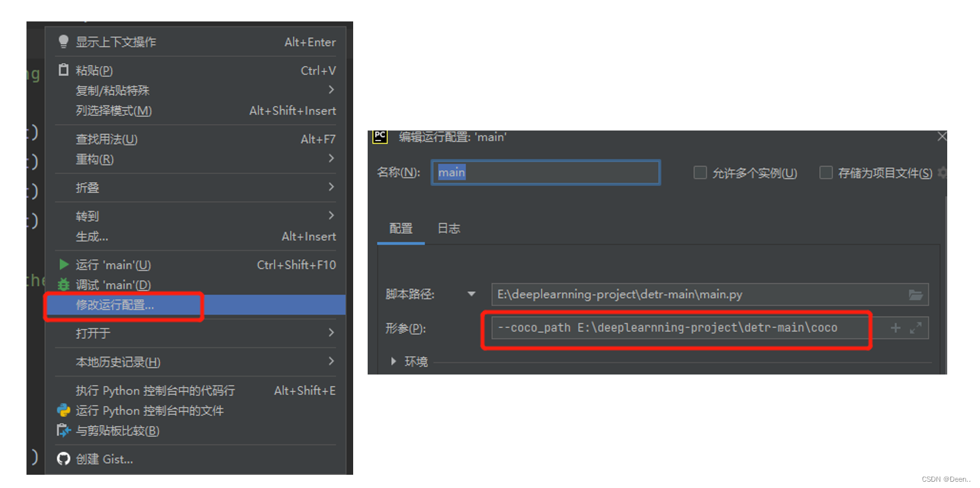The height and width of the screenshot is (488, 980).
Task: Click the green debug bug icon
Action: click(64, 284)
